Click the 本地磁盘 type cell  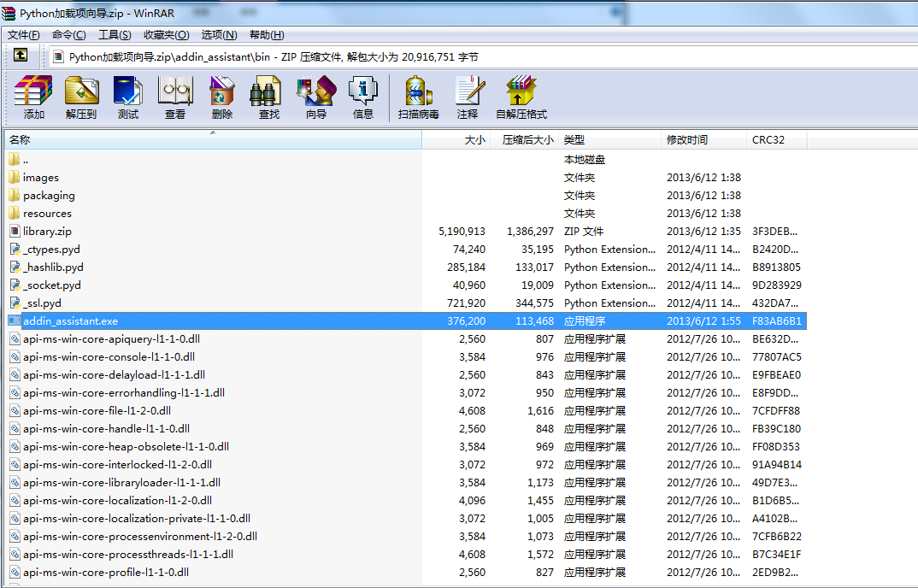[585, 159]
